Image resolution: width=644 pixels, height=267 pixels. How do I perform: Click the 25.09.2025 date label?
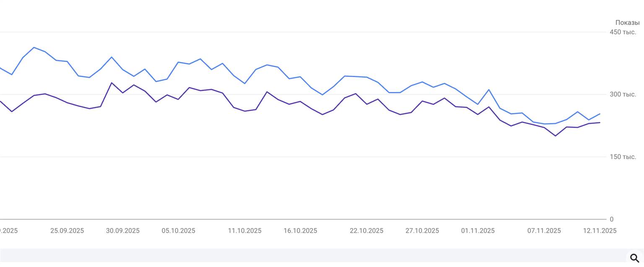67,231
